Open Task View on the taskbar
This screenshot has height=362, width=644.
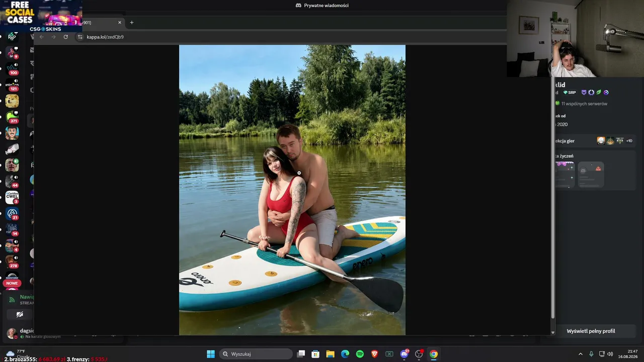tap(301, 354)
